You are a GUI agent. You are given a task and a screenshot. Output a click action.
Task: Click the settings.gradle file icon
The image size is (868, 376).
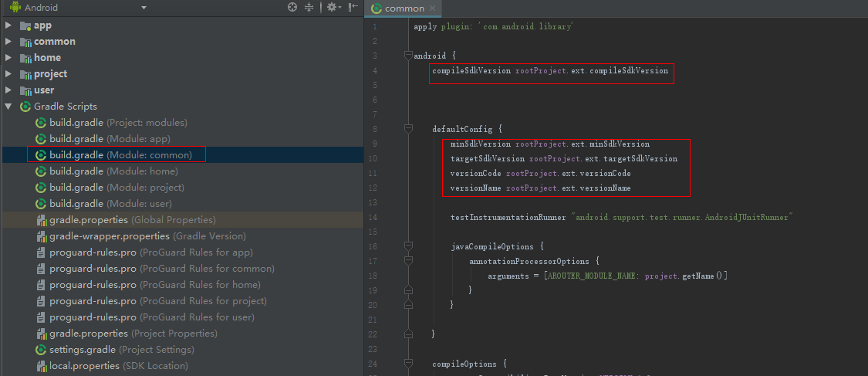[42, 350]
